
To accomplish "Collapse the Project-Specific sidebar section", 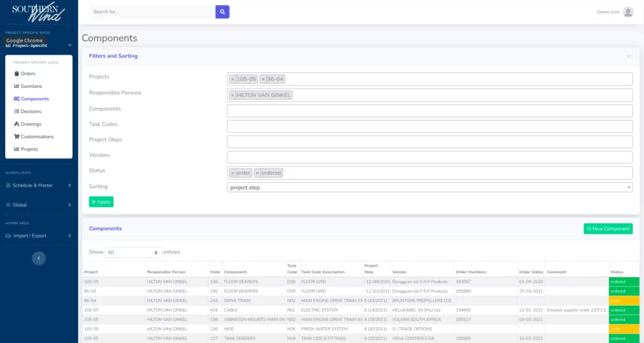I will (38, 45).
